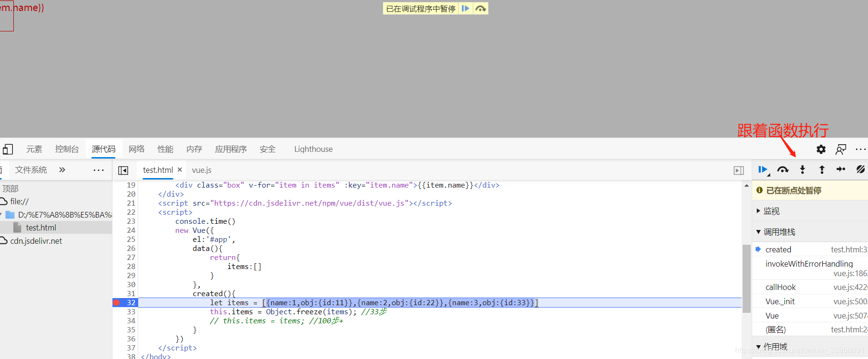Deactivate all breakpoints icon

tap(860, 170)
